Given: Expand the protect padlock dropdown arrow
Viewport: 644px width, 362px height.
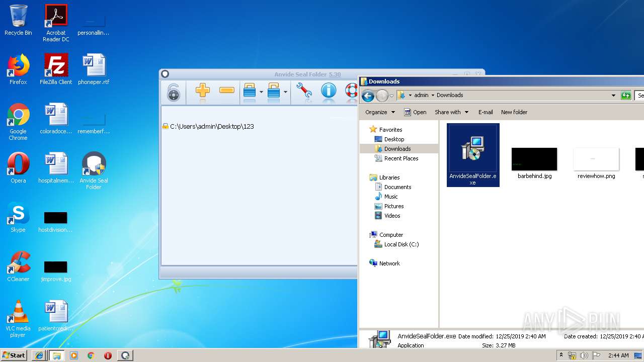Looking at the screenshot, I should click(261, 92).
